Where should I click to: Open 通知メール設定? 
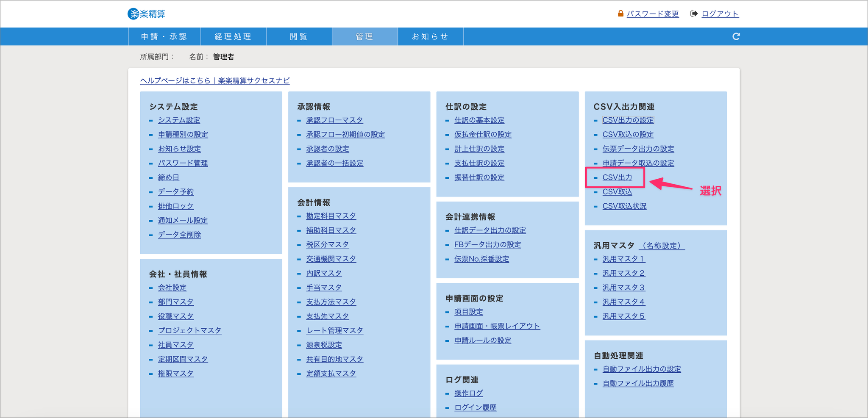click(183, 221)
